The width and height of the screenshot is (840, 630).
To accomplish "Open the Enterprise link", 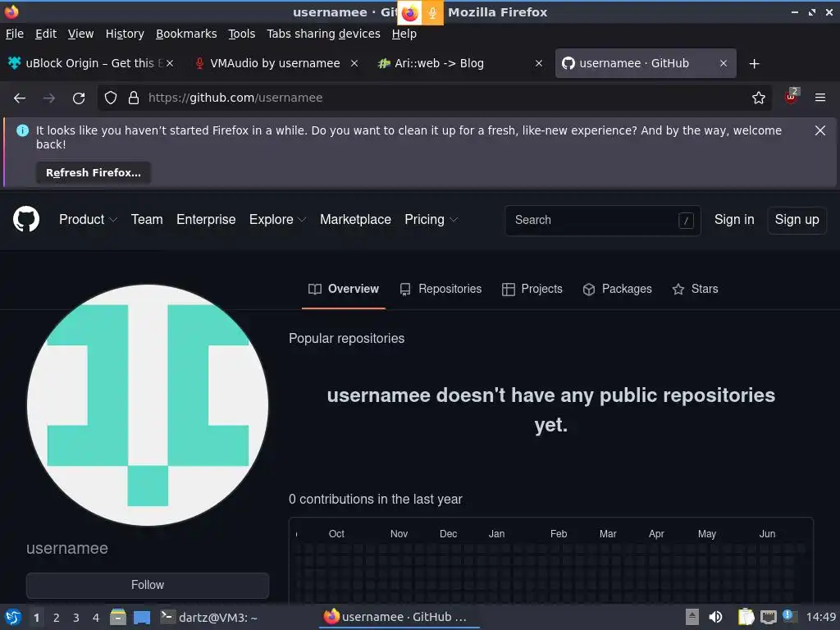I will click(x=206, y=220).
